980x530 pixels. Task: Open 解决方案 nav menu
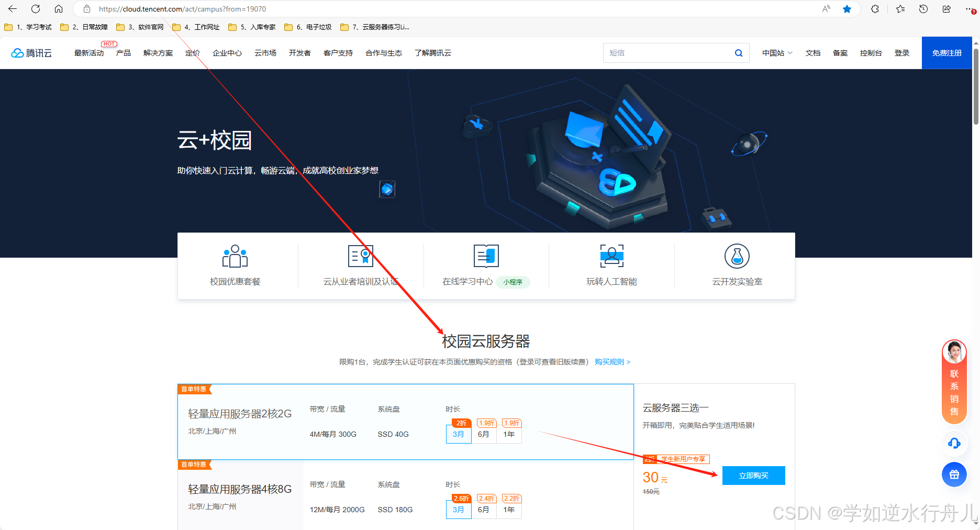point(158,53)
